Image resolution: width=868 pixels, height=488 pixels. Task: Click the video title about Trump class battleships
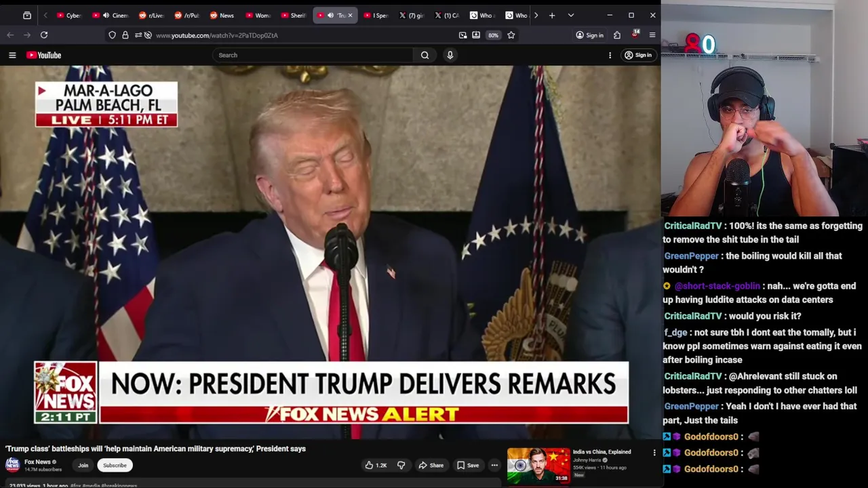coord(156,449)
